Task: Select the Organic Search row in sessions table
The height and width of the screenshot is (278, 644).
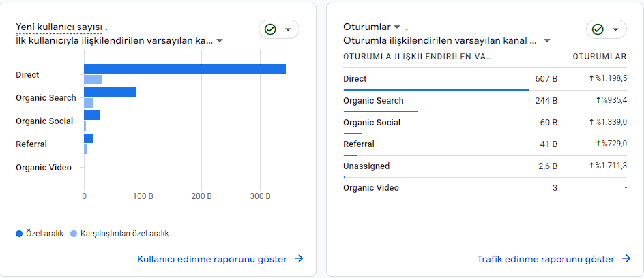Action: (x=373, y=101)
